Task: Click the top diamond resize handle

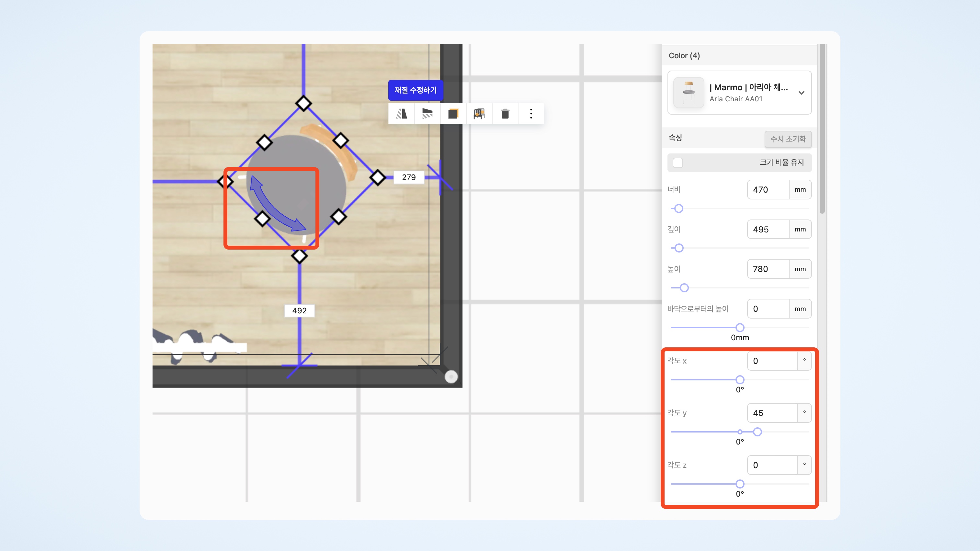Action: point(303,103)
